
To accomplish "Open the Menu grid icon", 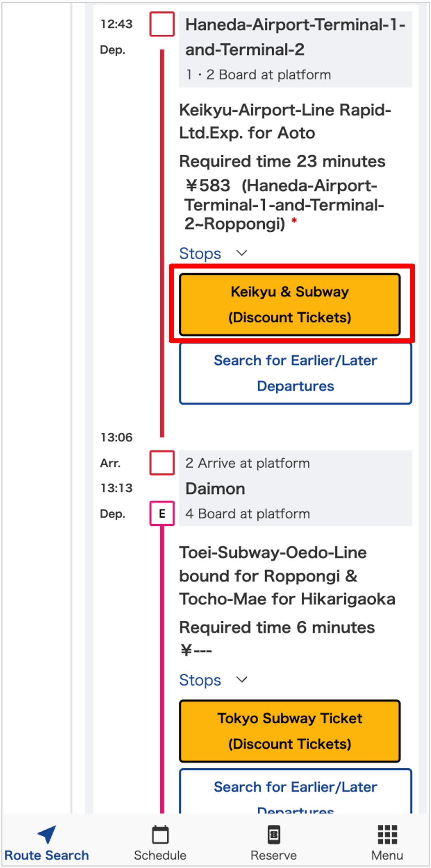I will coord(387,834).
